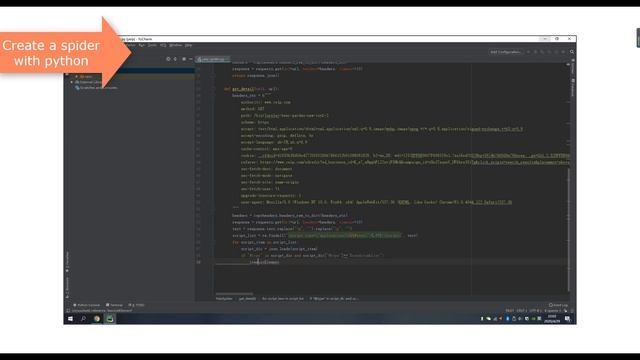
Task: Open the Add Configuration dropdown
Action: pos(505,52)
